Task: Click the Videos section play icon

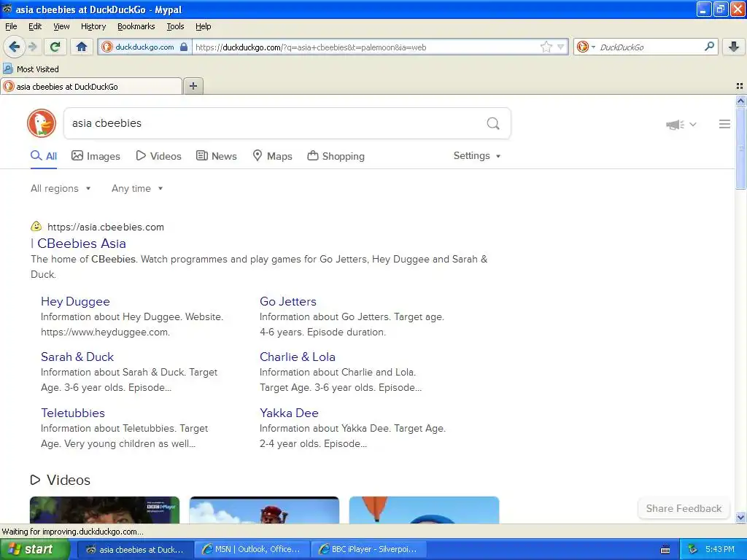Action: pyautogui.click(x=35, y=480)
